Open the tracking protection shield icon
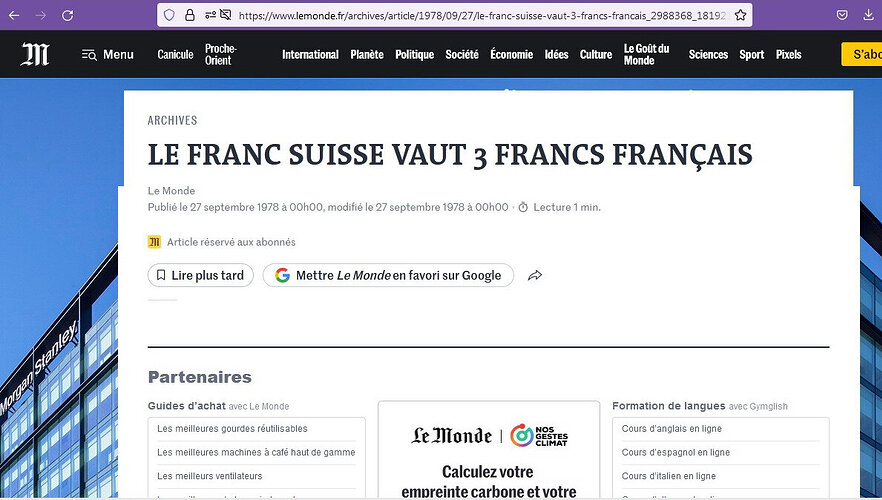Image resolution: width=882 pixels, height=500 pixels. point(169,15)
